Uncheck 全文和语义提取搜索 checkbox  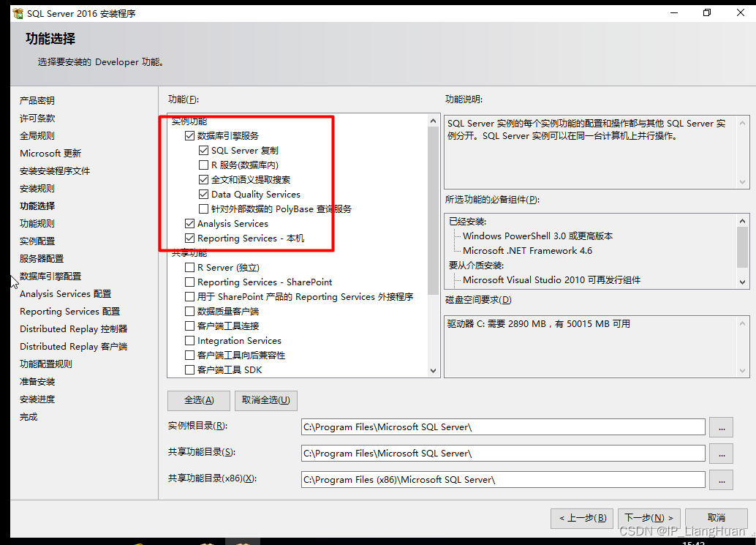203,180
